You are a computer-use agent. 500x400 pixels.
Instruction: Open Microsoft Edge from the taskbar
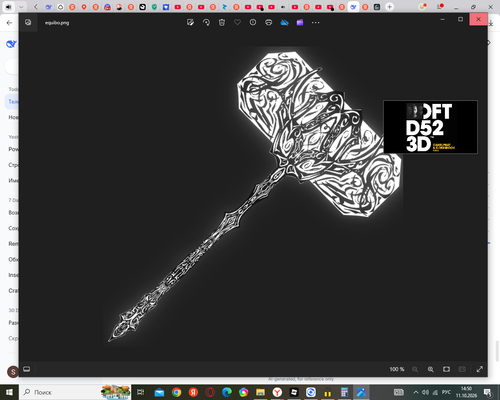tap(227, 392)
